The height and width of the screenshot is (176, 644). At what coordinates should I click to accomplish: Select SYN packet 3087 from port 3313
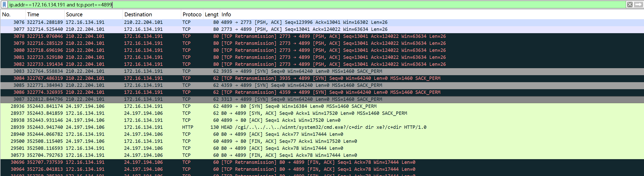click(322, 99)
